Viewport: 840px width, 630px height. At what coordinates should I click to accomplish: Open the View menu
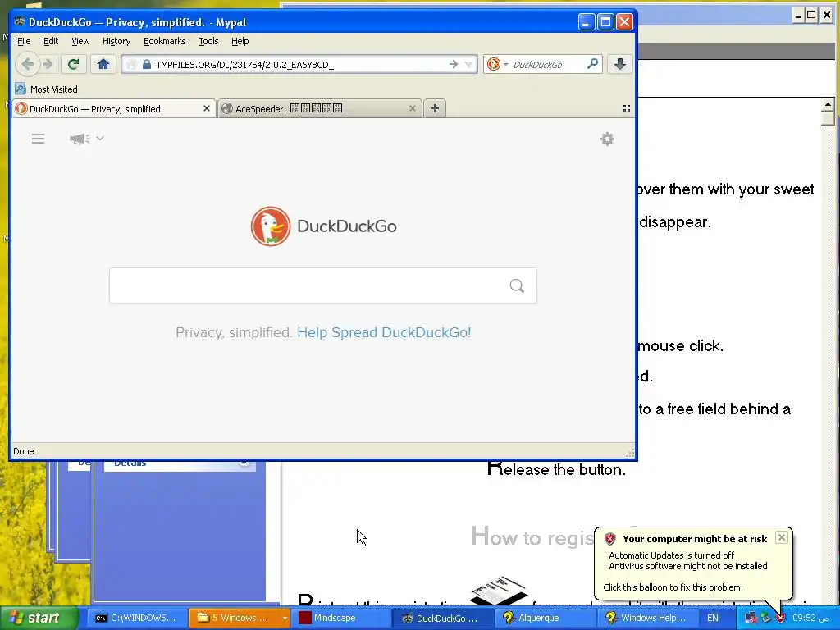[80, 41]
